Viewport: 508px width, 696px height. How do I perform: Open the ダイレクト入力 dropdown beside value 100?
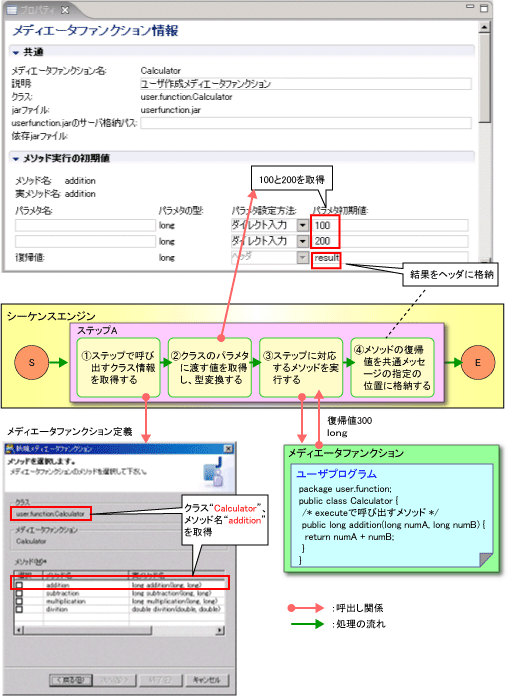pos(302,225)
